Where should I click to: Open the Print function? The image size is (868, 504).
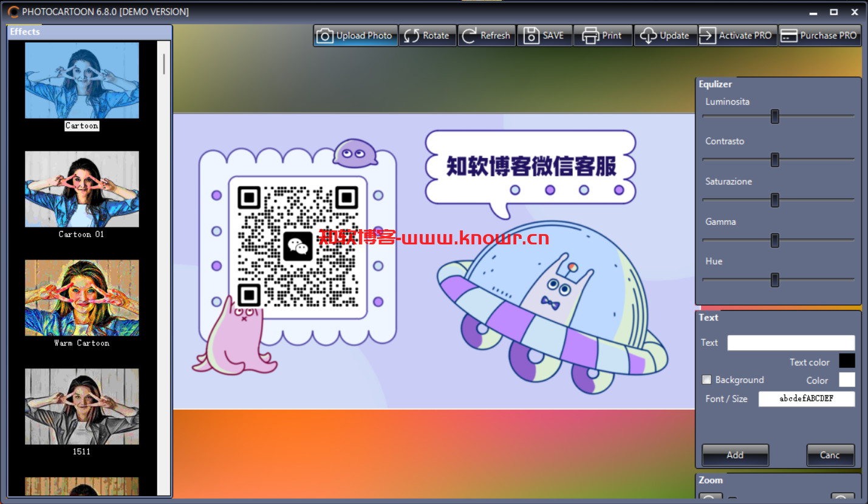pyautogui.click(x=603, y=35)
